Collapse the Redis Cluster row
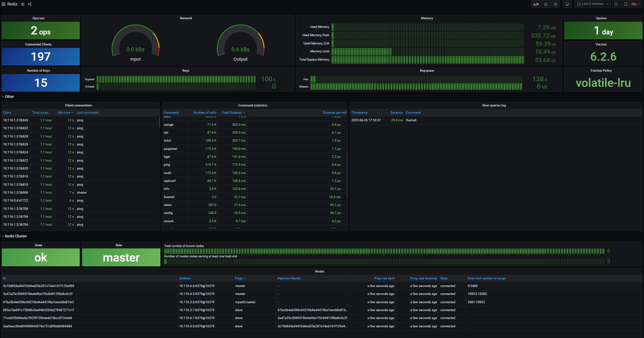 [x=16, y=236]
